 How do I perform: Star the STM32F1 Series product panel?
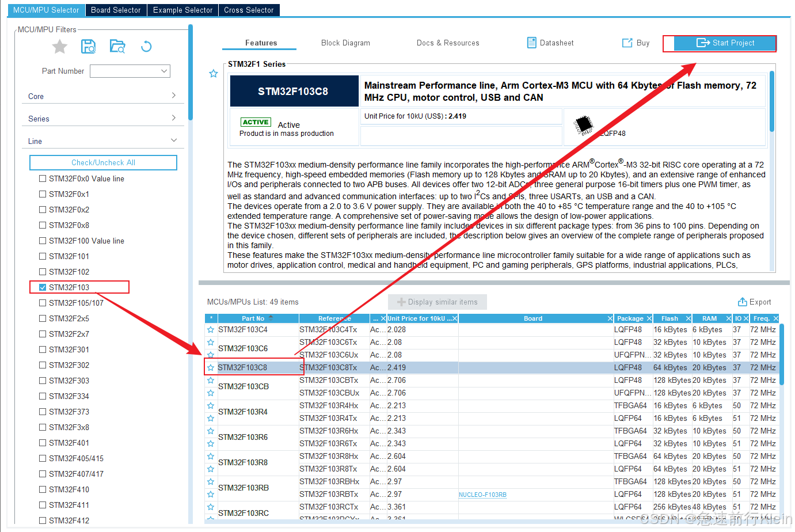214,74
